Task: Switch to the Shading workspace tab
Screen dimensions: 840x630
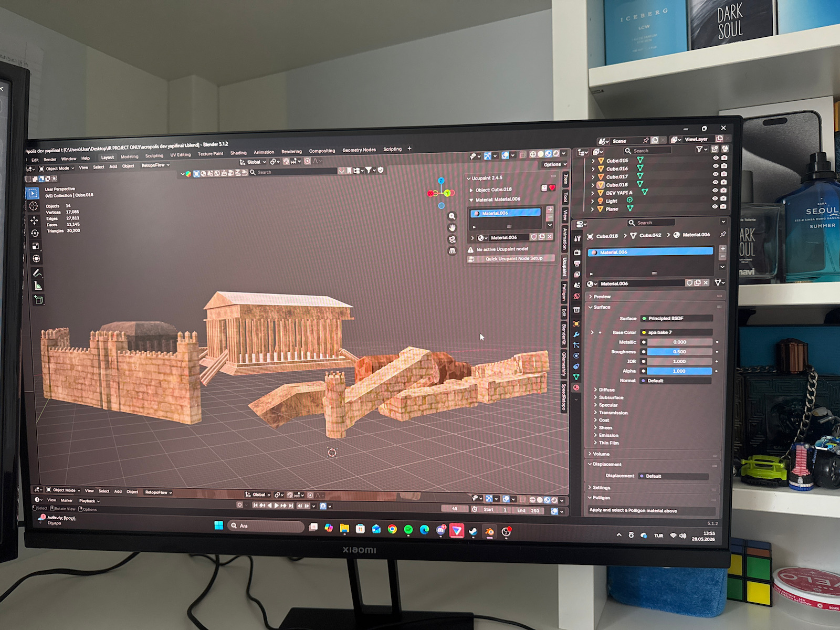Action: tap(238, 153)
